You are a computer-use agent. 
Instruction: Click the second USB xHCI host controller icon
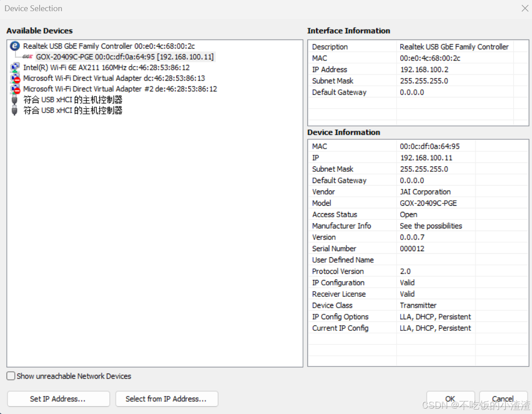[x=14, y=110]
